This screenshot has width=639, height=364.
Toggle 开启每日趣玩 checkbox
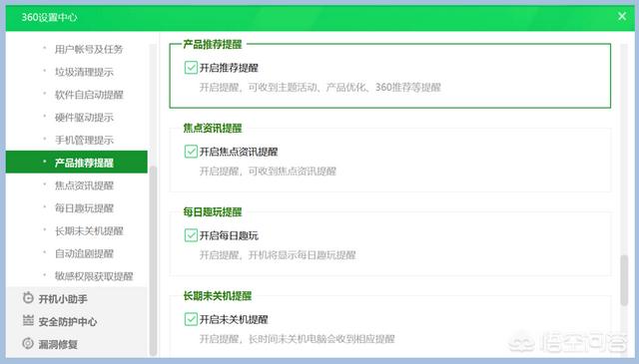click(191, 235)
